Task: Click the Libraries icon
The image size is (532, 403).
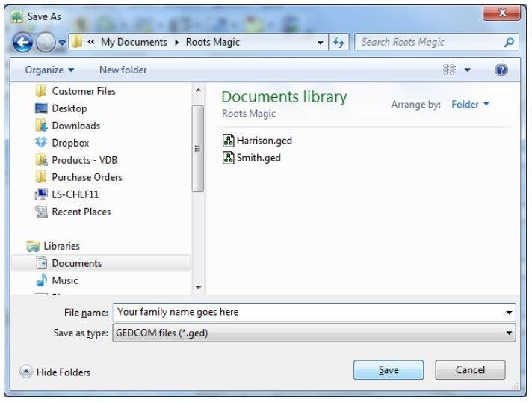Action: click(33, 246)
